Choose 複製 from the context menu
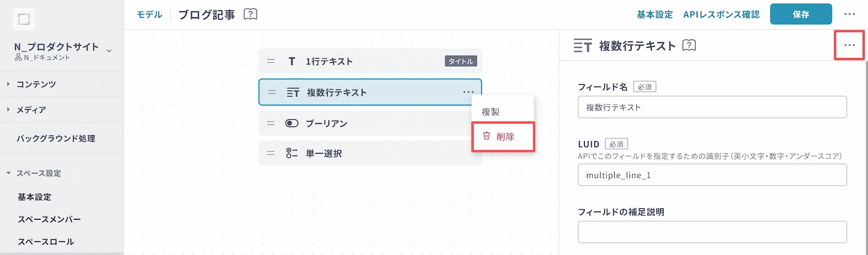The width and height of the screenshot is (868, 255). click(491, 112)
